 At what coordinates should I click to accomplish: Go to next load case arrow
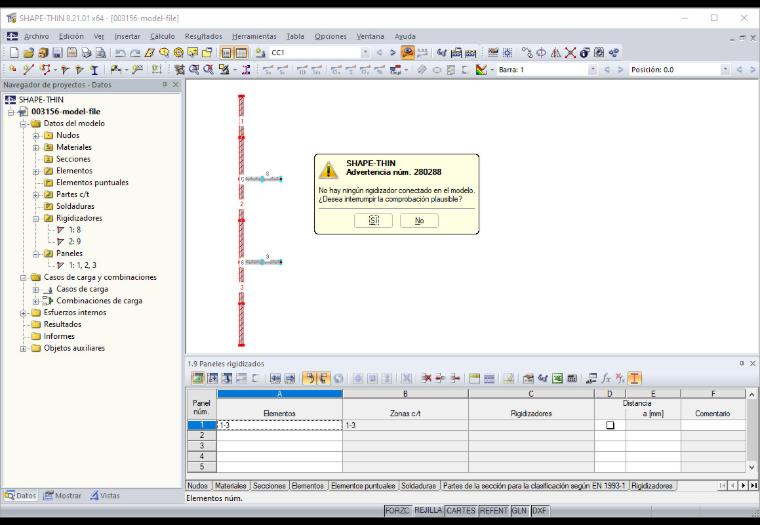point(393,53)
